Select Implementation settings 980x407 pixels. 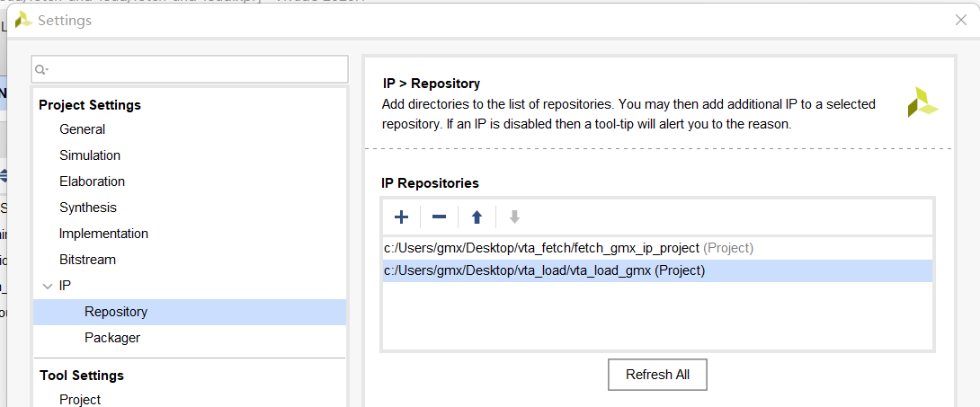point(103,234)
